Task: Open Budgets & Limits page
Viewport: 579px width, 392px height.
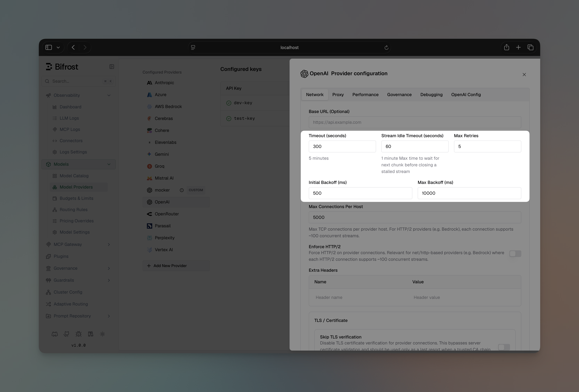Action: 78,198
